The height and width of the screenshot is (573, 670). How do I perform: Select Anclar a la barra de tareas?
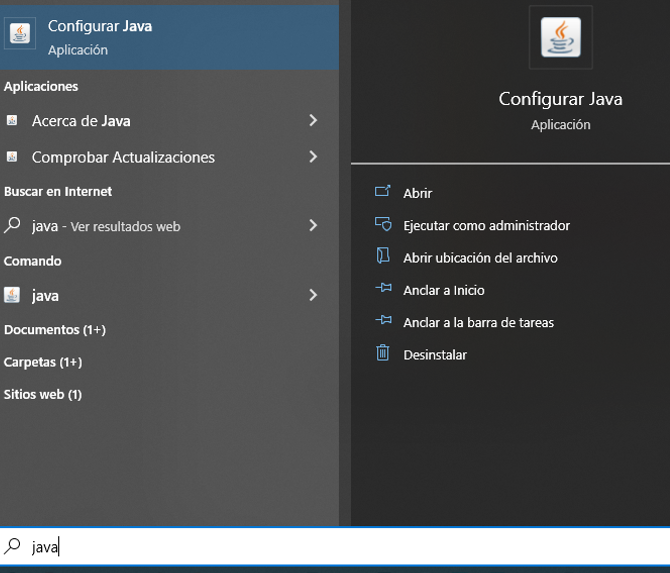tap(478, 322)
